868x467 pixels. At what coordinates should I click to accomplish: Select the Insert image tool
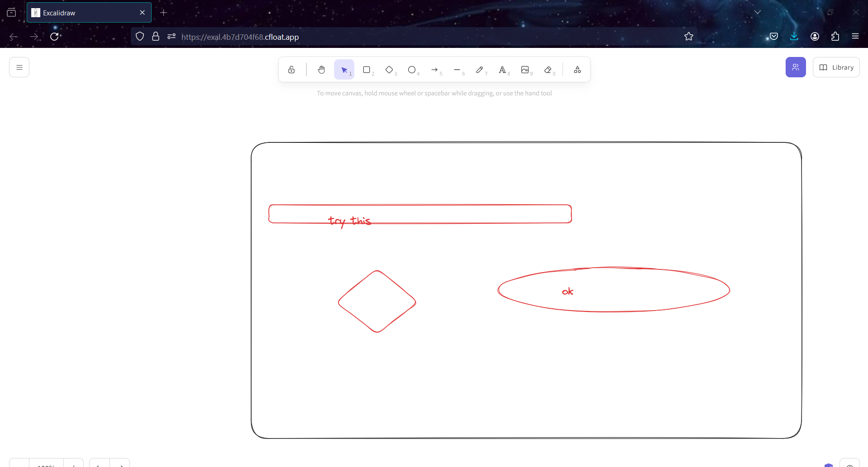[x=525, y=70]
